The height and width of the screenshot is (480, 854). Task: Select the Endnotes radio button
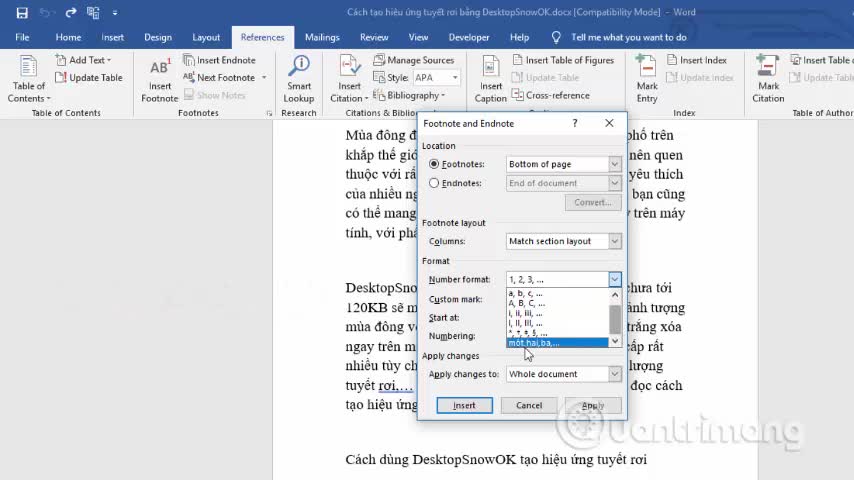(x=434, y=183)
